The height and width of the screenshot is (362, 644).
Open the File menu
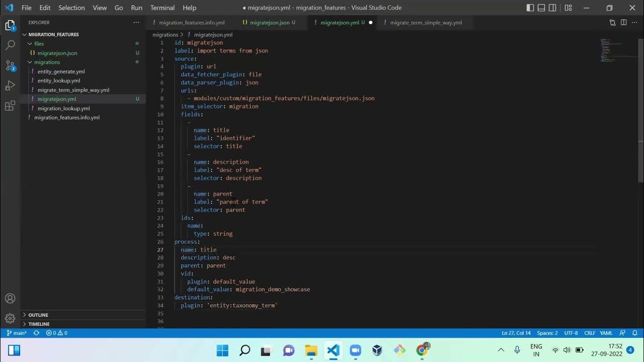coord(26,8)
